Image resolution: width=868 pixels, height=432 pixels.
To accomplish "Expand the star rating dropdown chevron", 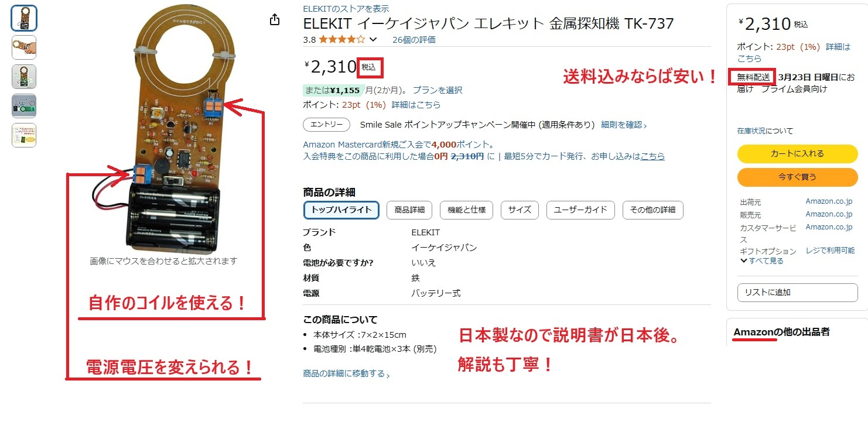I will (373, 40).
